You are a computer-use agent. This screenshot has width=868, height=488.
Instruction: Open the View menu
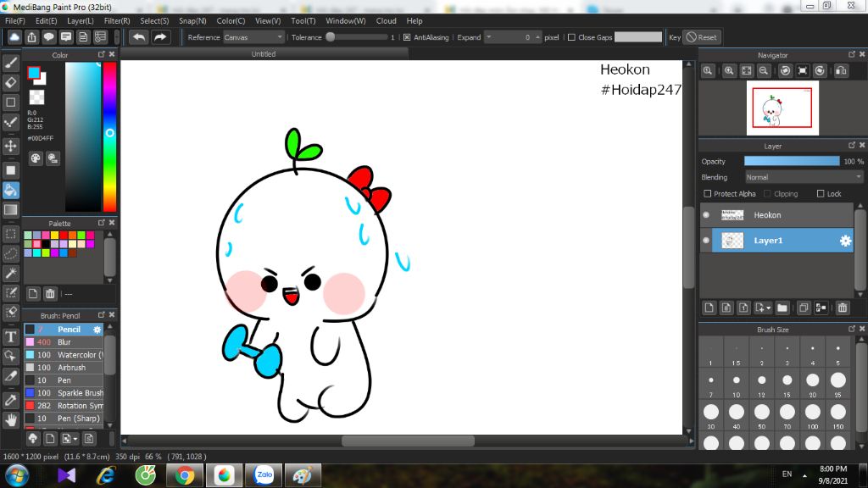pyautogui.click(x=268, y=20)
